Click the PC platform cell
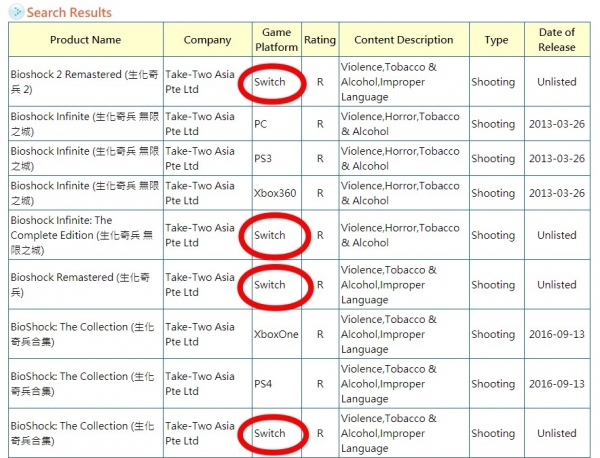The width and height of the screenshot is (600, 458). pyautogui.click(x=261, y=124)
